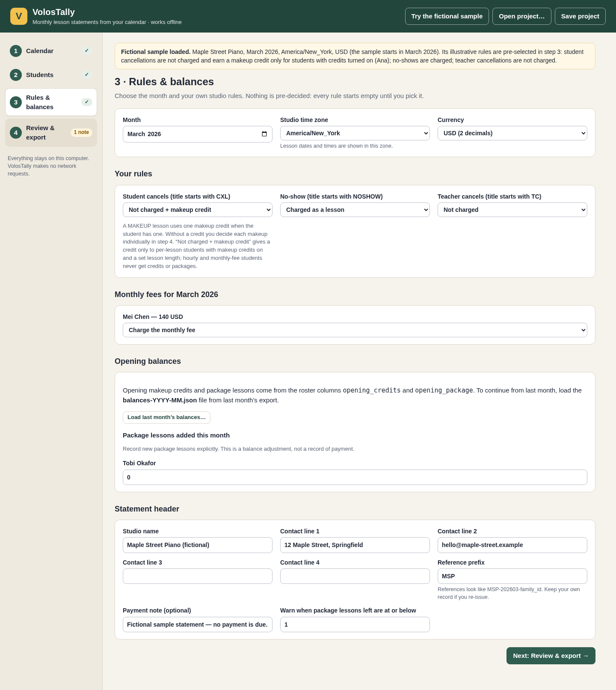Click the Save project button
The width and height of the screenshot is (616, 690).
tap(580, 16)
